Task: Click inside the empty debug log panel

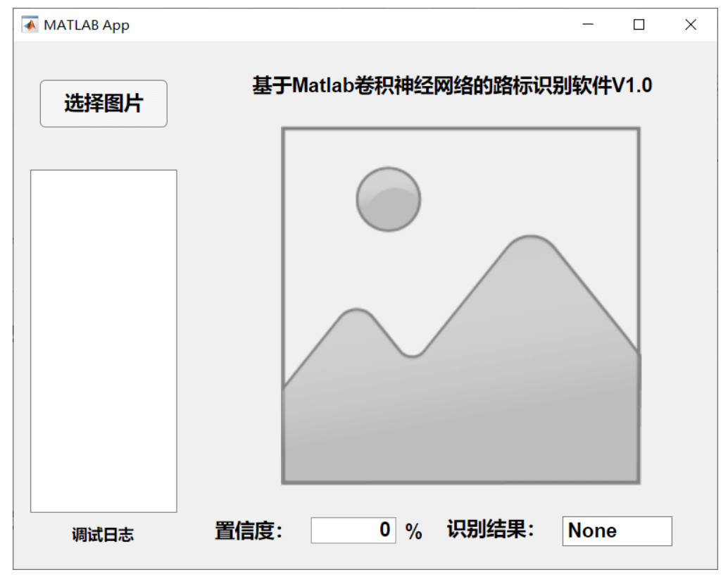Action: (x=103, y=338)
